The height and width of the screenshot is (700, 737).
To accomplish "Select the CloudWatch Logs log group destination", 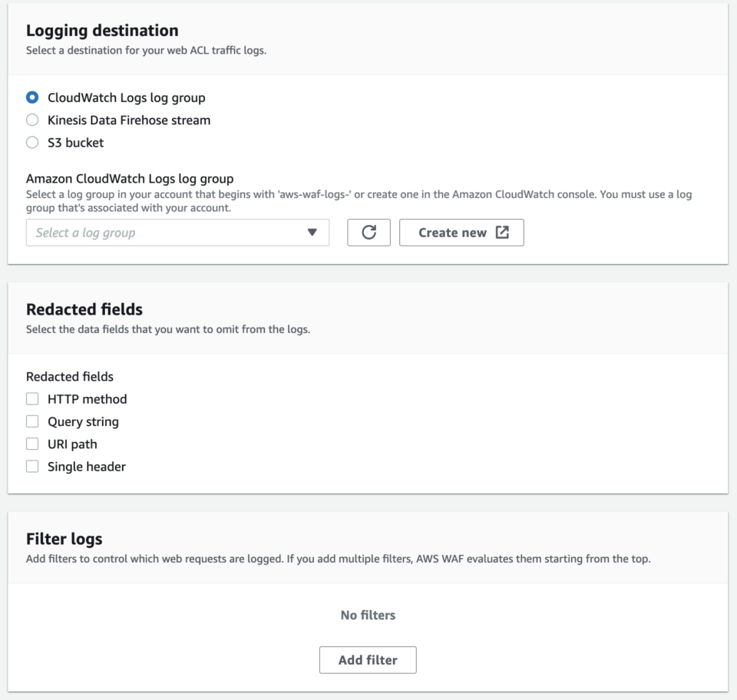I will [32, 97].
